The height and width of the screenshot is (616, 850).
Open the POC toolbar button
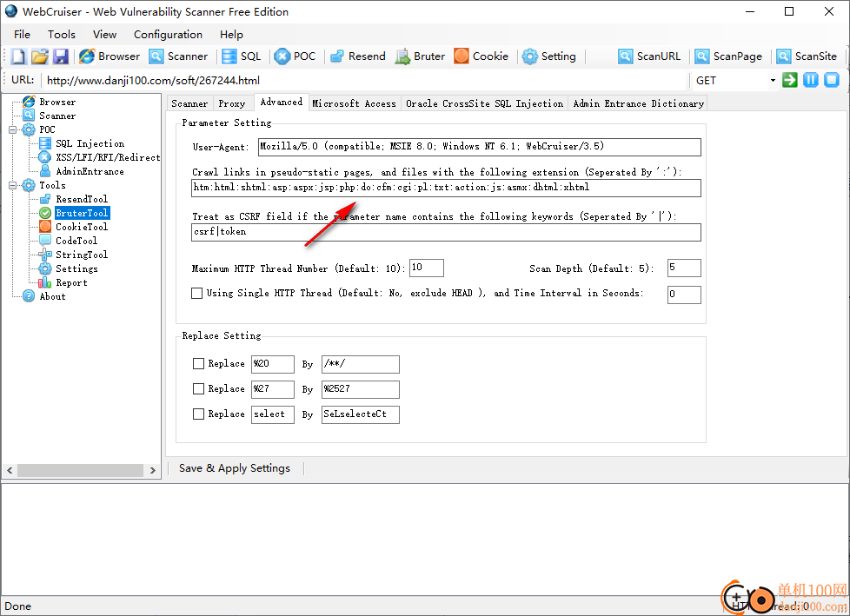tap(295, 56)
